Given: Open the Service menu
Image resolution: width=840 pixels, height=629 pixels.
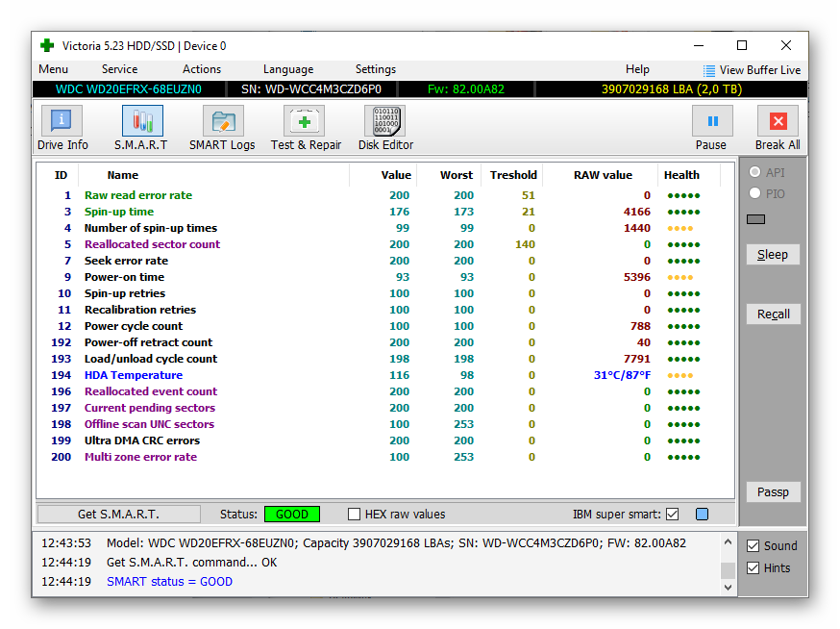Looking at the screenshot, I should click(119, 69).
